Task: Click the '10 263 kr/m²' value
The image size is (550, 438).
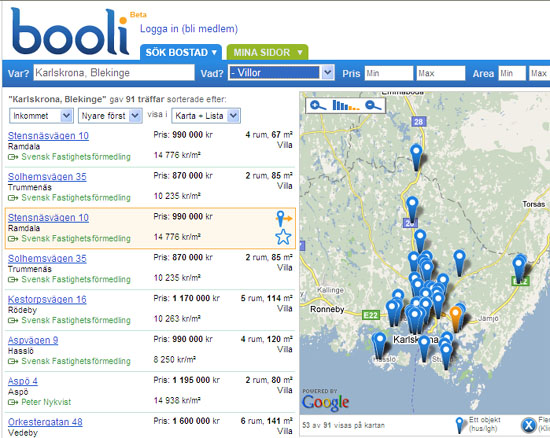Action: click(x=177, y=318)
